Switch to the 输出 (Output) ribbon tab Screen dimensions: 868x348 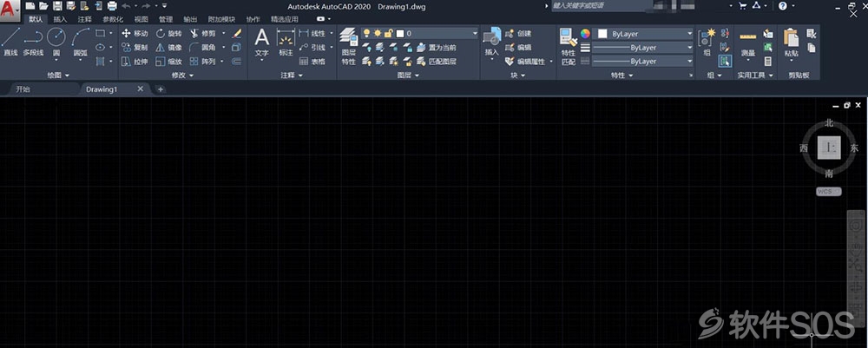point(190,19)
